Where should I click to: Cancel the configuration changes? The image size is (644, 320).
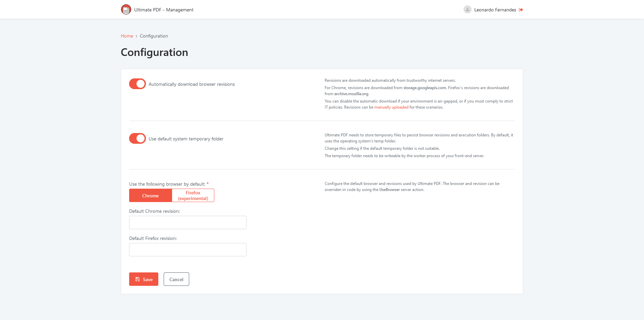click(176, 279)
